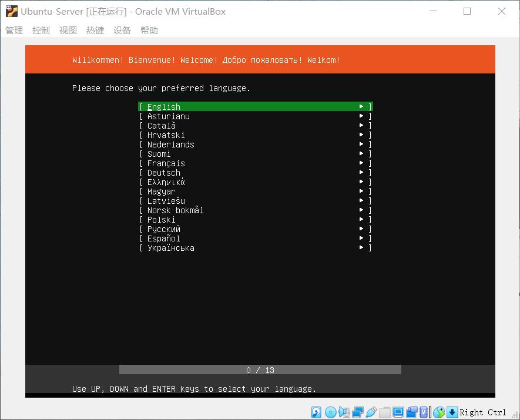Open the 视图 (View) menu
The width and height of the screenshot is (520, 420).
[68, 30]
